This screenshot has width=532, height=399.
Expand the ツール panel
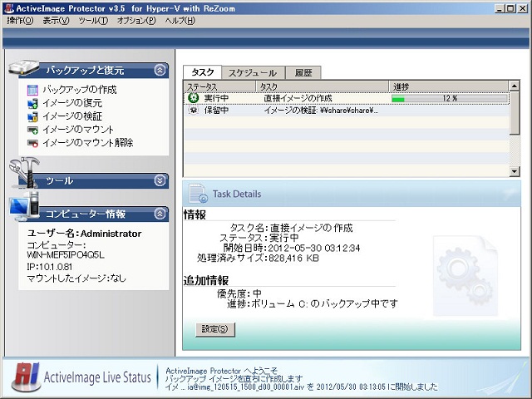click(x=160, y=180)
